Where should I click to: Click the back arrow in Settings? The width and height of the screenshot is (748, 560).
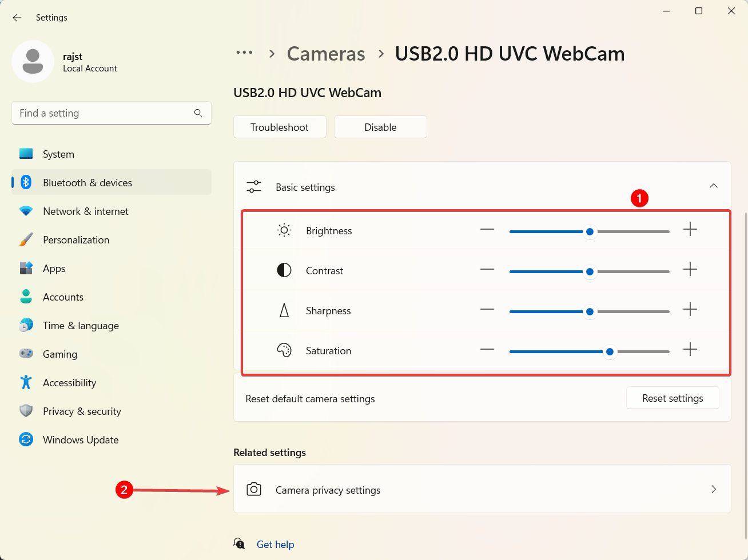click(x=17, y=18)
